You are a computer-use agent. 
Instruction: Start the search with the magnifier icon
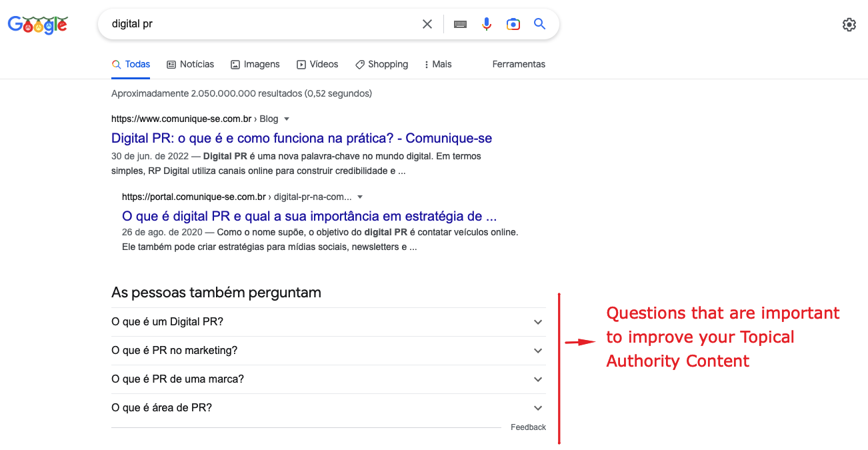(539, 23)
